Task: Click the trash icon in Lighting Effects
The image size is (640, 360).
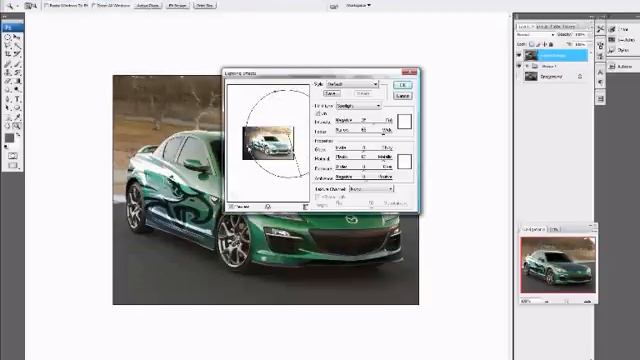Action: 305,207
